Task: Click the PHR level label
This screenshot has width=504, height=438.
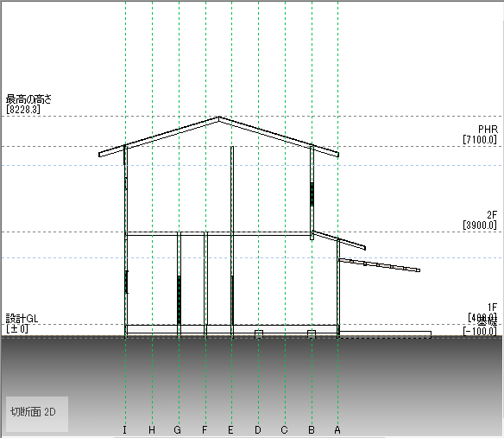Action: pyautogui.click(x=488, y=130)
